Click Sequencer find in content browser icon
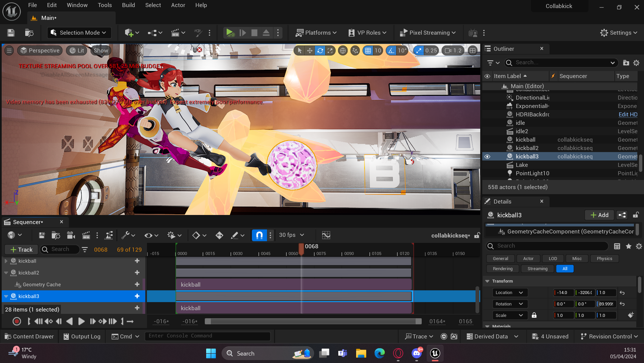The image size is (644, 363). [56, 235]
